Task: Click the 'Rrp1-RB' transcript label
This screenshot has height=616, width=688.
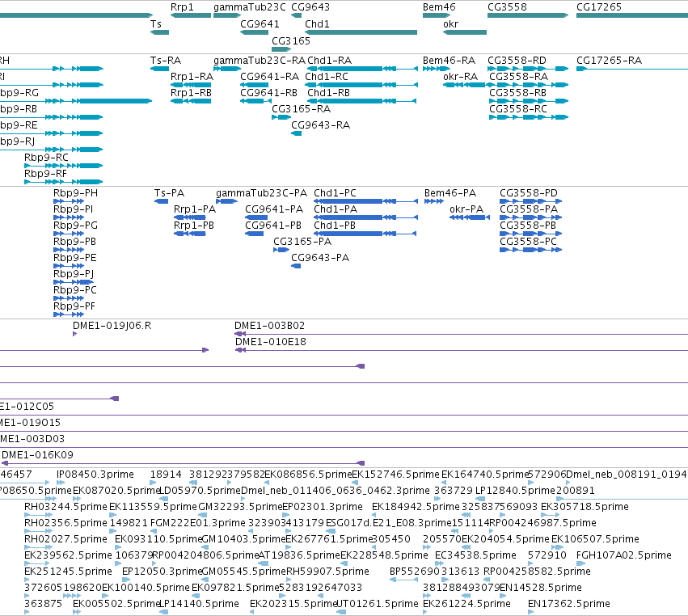Action: (x=191, y=93)
